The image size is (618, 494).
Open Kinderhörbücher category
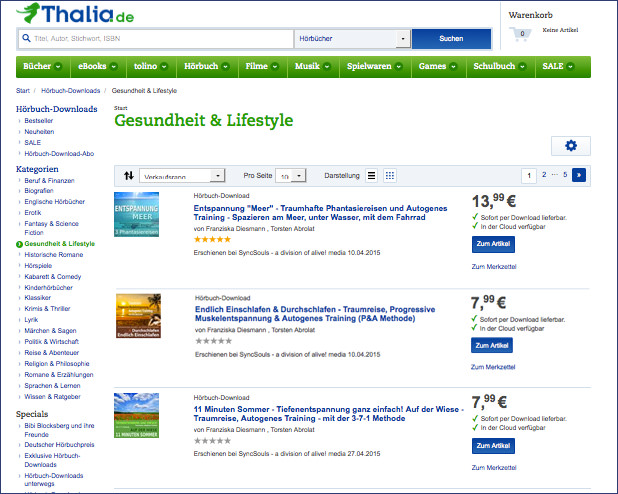point(48,288)
